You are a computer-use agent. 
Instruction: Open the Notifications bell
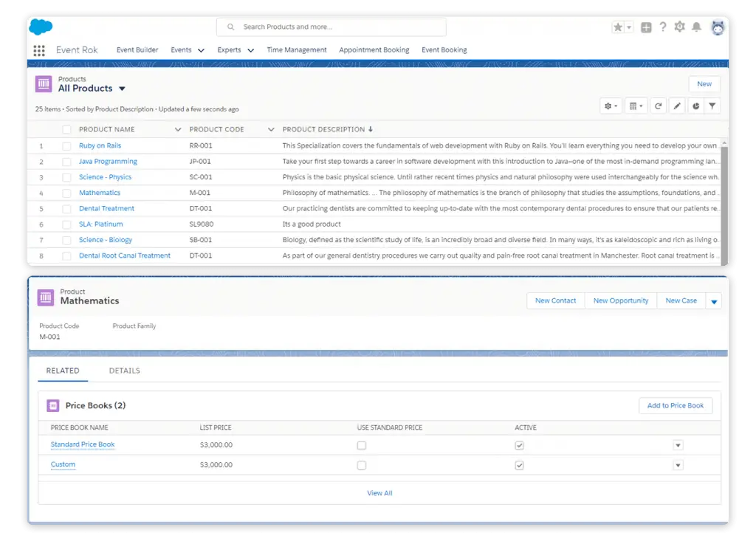pyautogui.click(x=697, y=27)
